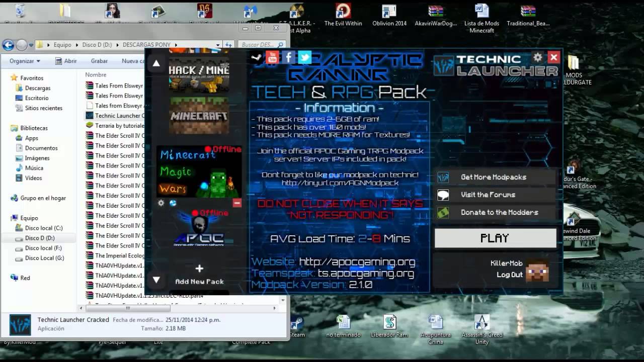Select The Imperial Ecolog file

tap(116, 255)
